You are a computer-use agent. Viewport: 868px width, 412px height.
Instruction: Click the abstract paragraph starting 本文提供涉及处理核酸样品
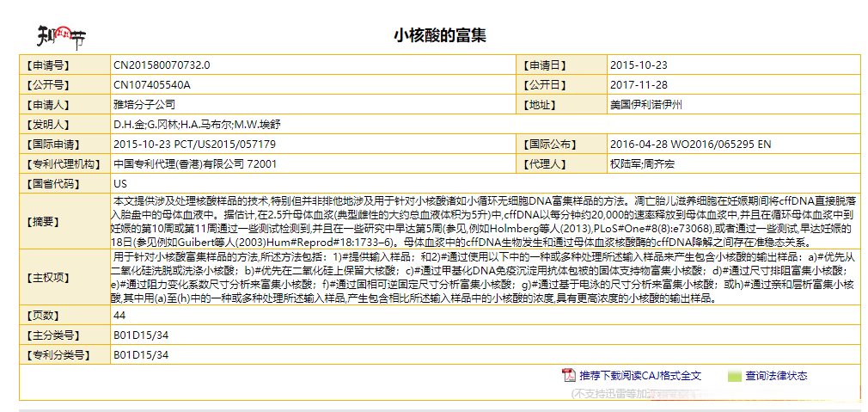(485, 222)
